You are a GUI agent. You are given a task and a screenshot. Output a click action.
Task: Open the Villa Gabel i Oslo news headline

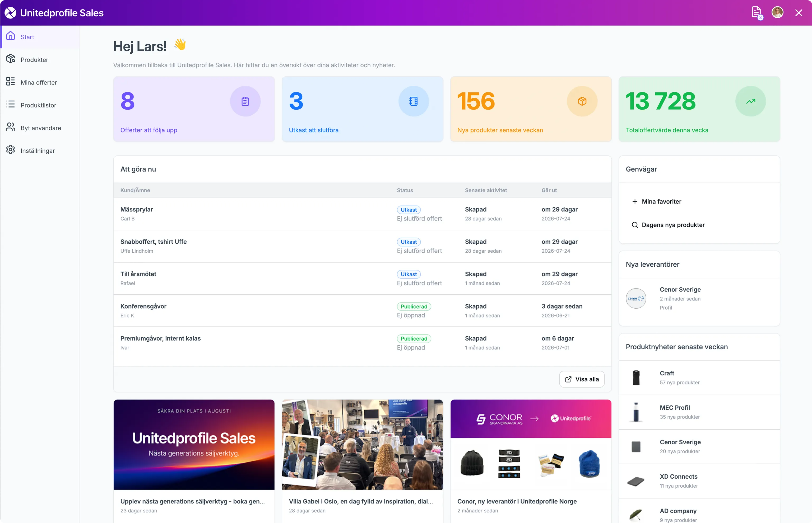(x=361, y=501)
